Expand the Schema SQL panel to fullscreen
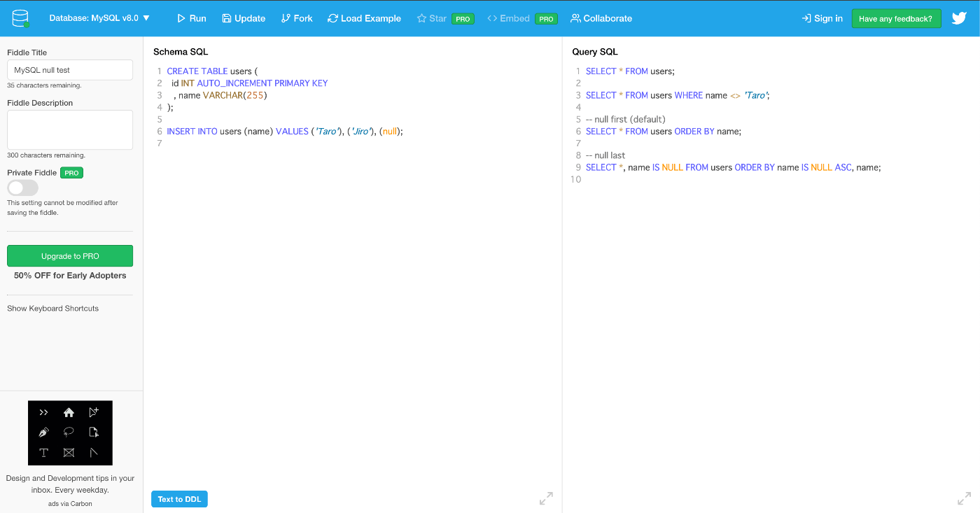 (546, 498)
